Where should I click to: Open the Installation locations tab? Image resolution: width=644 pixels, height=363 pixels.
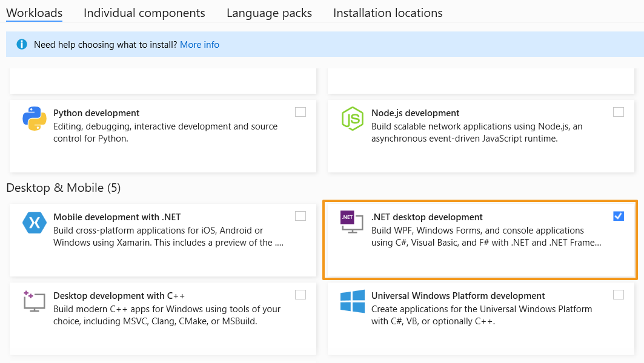point(388,13)
